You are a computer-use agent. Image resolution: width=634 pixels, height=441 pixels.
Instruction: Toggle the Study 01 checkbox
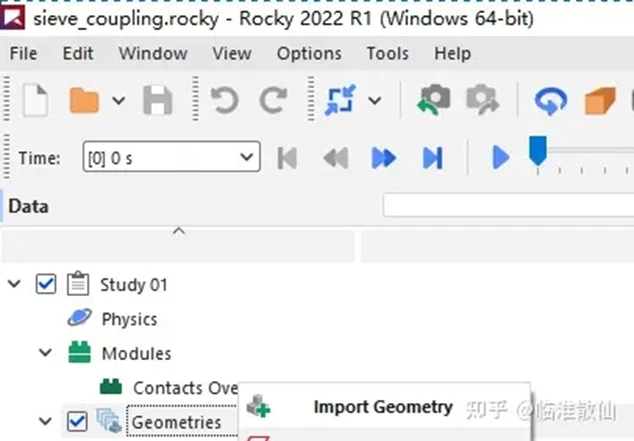46,284
